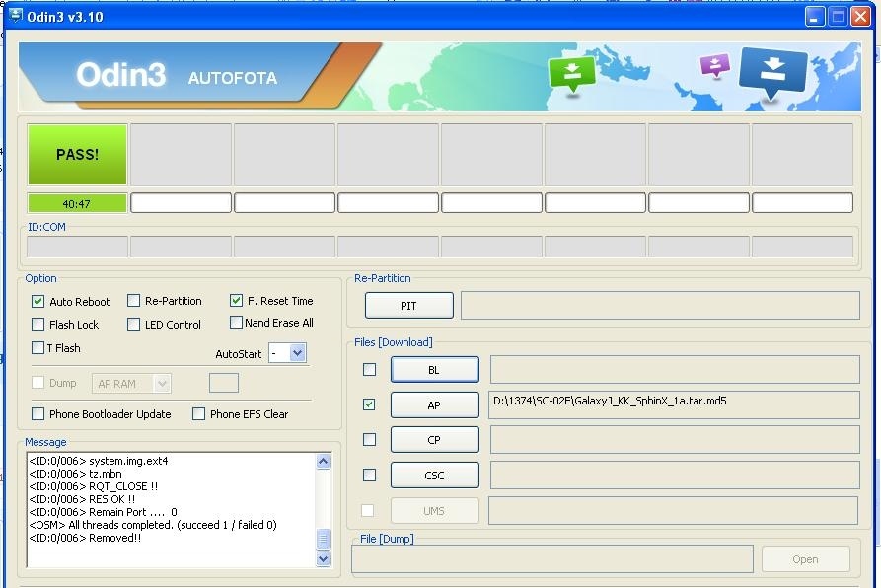The height and width of the screenshot is (588, 881).
Task: Click the 'All threads completed' log line
Action: point(153,525)
